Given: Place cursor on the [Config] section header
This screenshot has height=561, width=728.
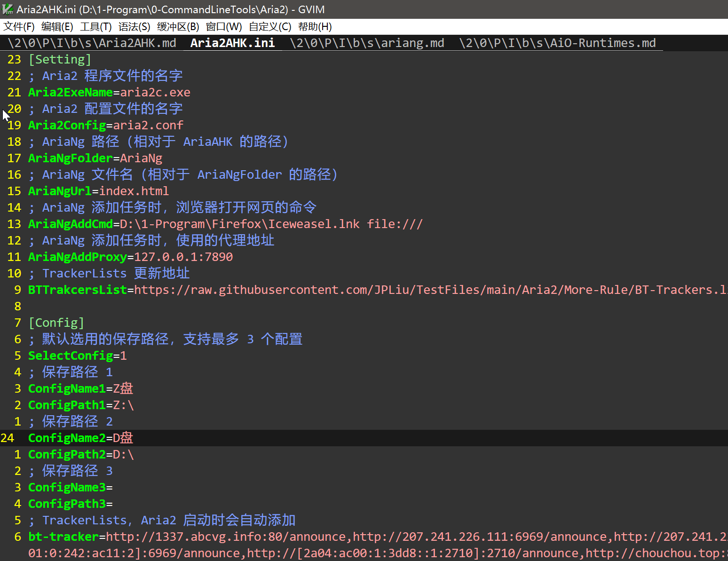Looking at the screenshot, I should [x=56, y=323].
